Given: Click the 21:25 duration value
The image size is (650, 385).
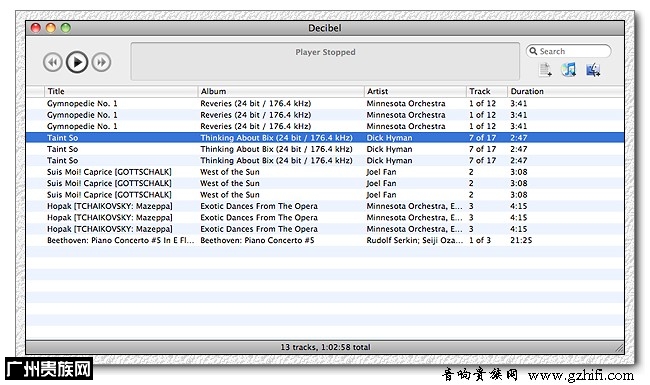Looking at the screenshot, I should tap(521, 240).
